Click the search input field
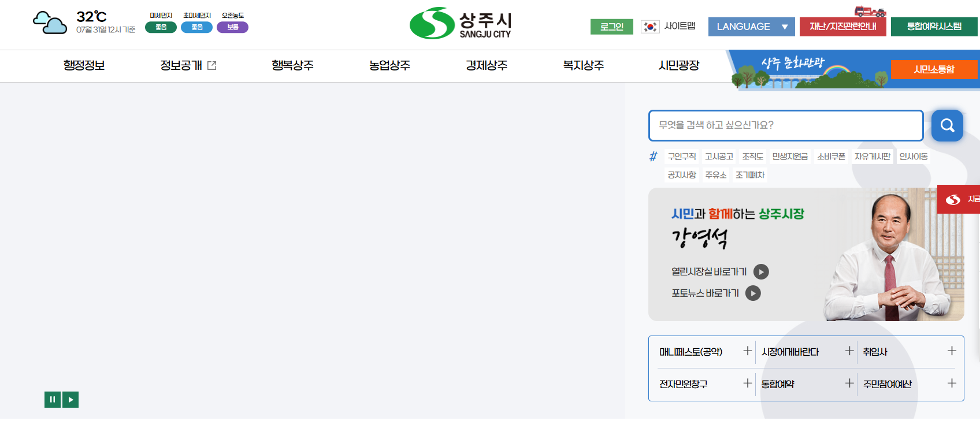Screen dimensions: 980x421 tap(786, 125)
